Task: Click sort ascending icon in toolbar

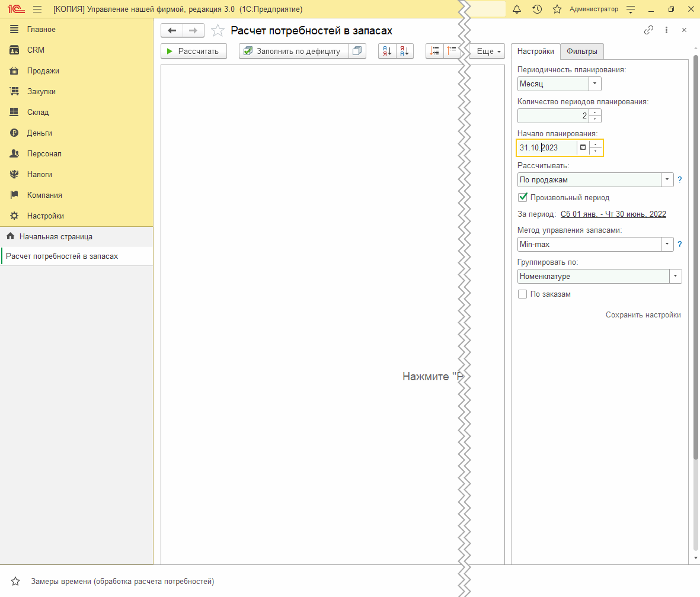Action: point(387,52)
